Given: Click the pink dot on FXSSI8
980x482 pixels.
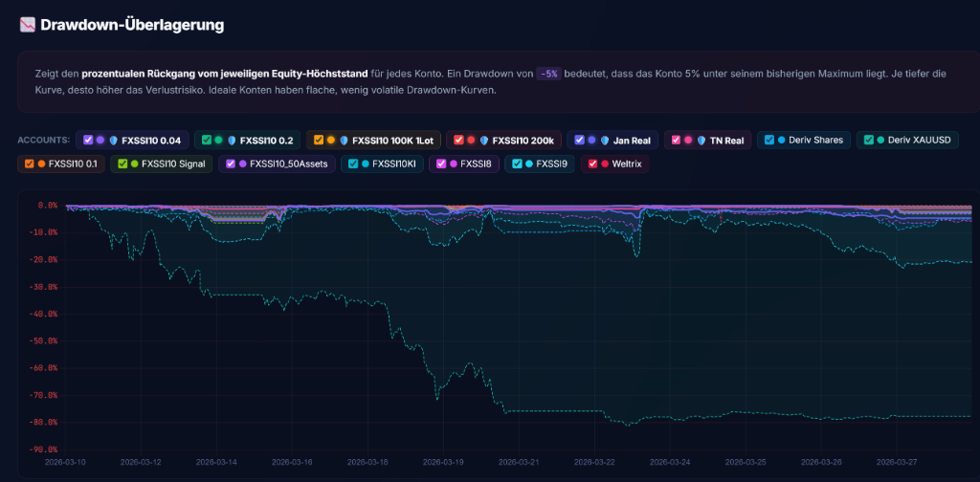Looking at the screenshot, I should pos(452,164).
